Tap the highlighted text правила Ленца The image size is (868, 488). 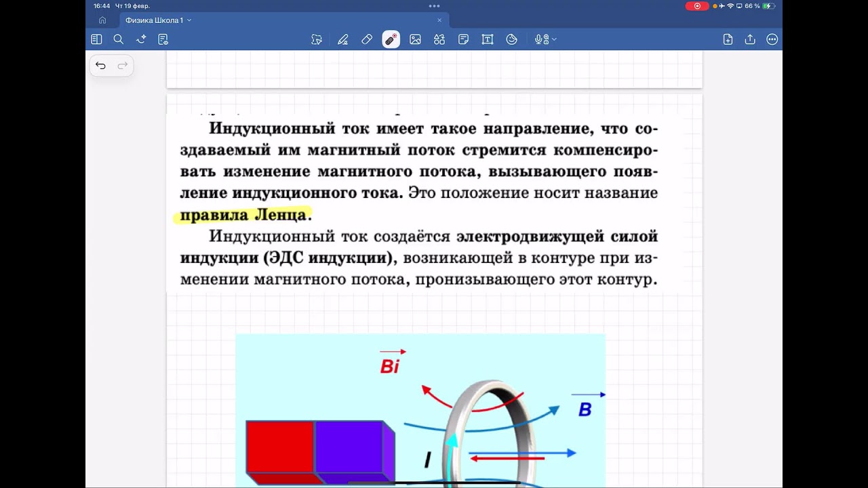point(243,216)
